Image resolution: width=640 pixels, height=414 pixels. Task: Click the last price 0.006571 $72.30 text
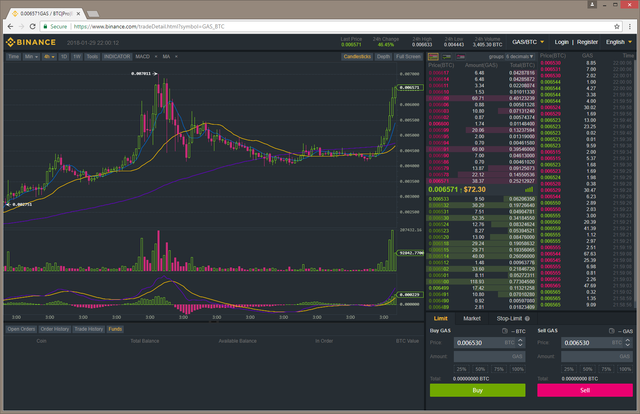[457, 189]
